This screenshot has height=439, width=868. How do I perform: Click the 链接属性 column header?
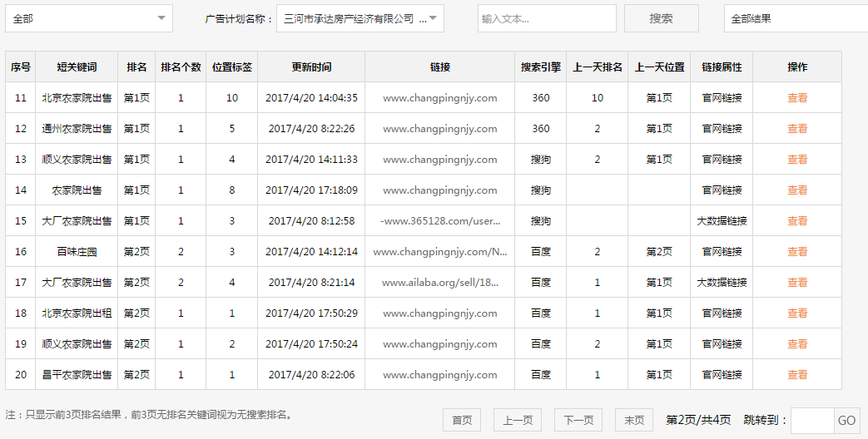[722, 67]
